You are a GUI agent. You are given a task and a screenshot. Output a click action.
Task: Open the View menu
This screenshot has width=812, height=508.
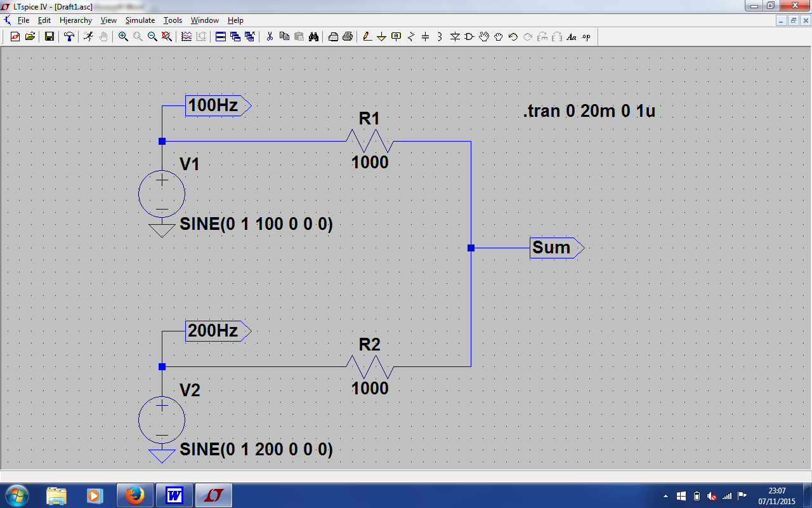[x=108, y=20]
